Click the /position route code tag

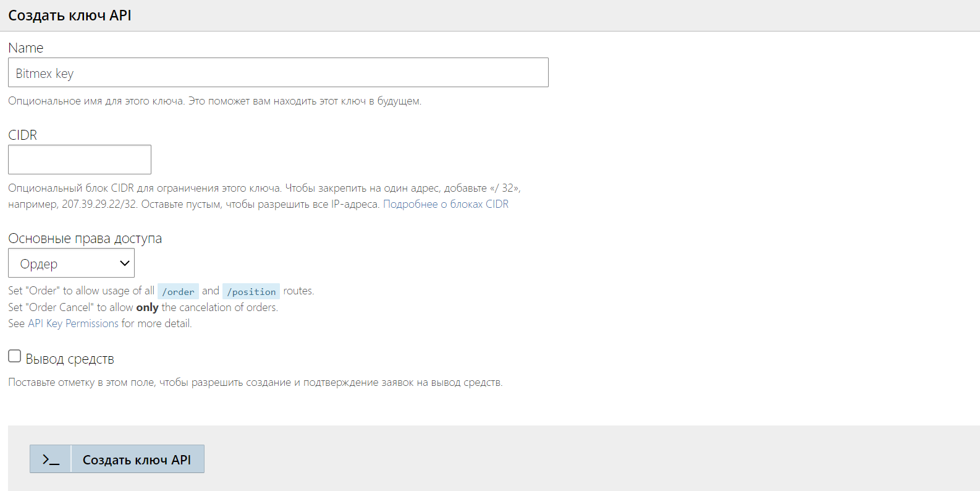click(x=251, y=291)
